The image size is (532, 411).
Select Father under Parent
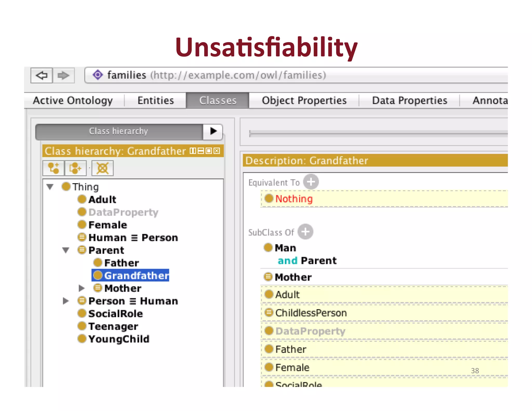click(116, 263)
